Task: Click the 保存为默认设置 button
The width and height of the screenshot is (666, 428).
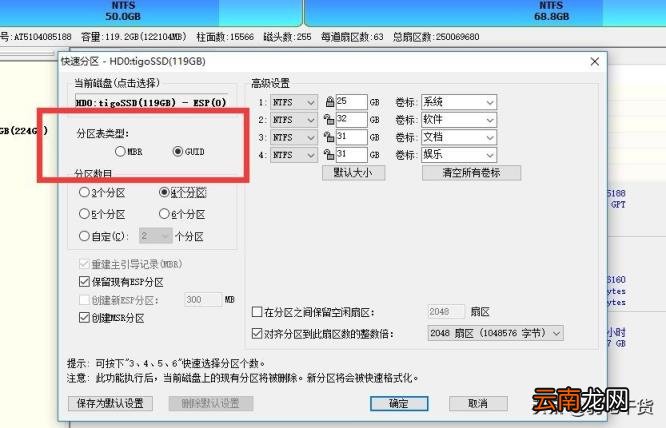Action: (x=110, y=403)
